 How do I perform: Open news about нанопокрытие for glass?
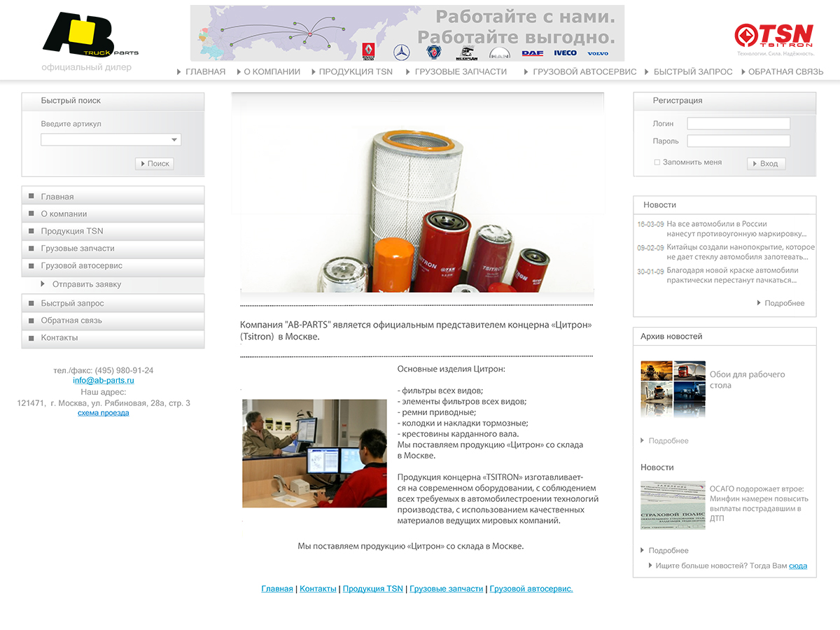(x=741, y=252)
